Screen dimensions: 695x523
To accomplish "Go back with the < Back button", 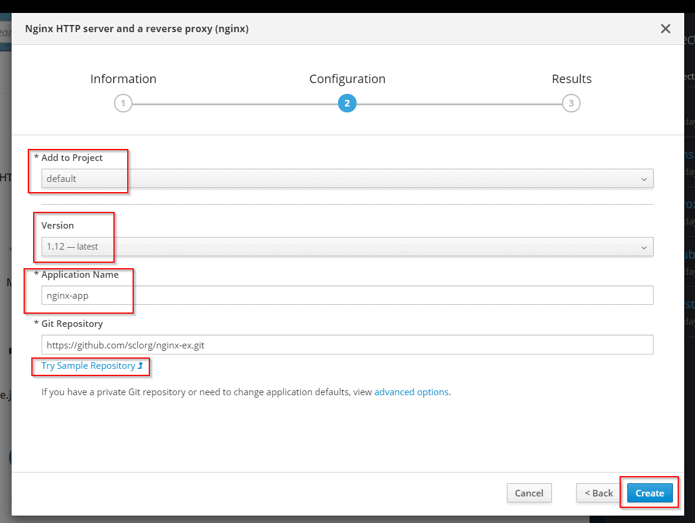I will [x=598, y=493].
